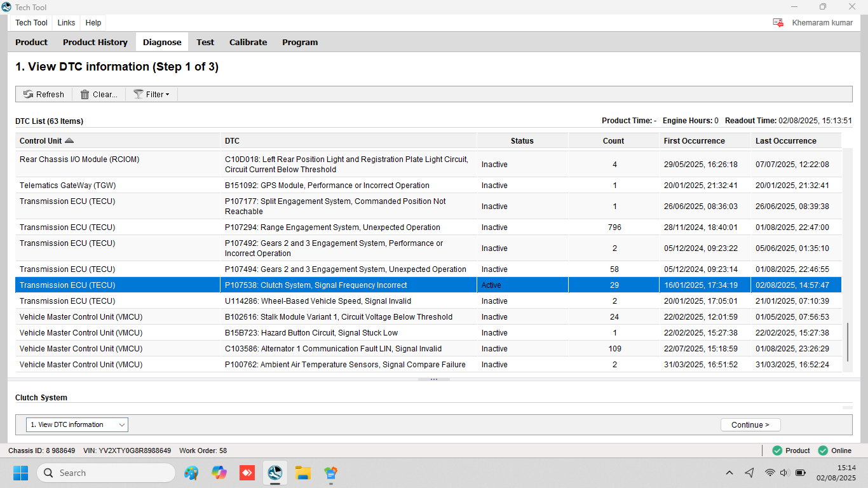Click the Windows Start button

(x=21, y=473)
